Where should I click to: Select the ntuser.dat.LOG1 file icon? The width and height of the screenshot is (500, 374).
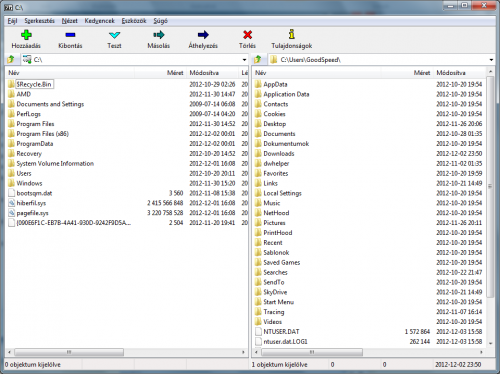pyautogui.click(x=258, y=342)
